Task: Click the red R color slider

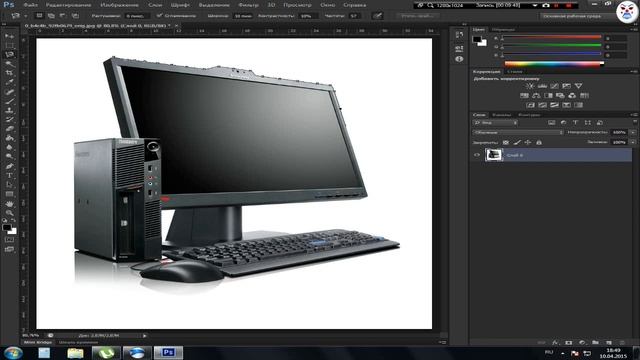Action: [x=552, y=38]
